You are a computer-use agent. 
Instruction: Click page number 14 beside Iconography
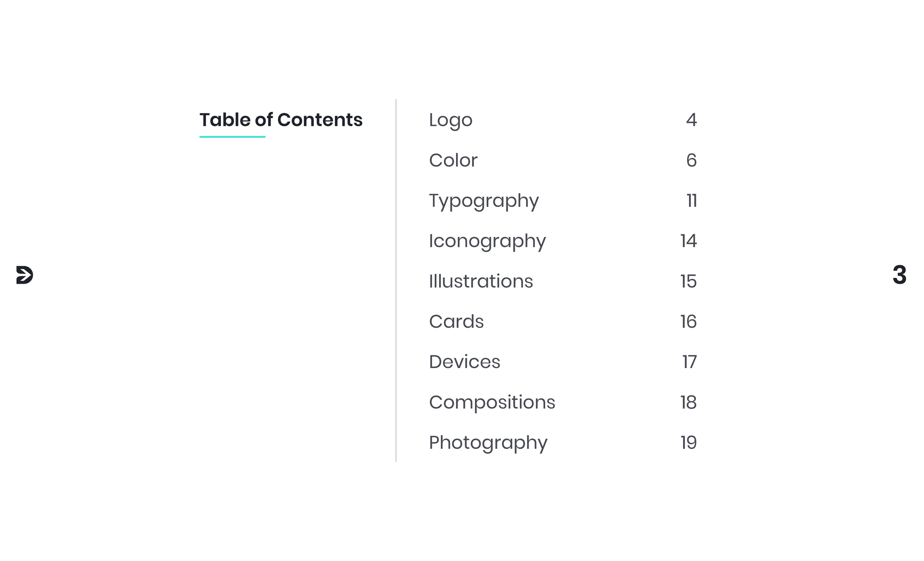click(x=689, y=241)
